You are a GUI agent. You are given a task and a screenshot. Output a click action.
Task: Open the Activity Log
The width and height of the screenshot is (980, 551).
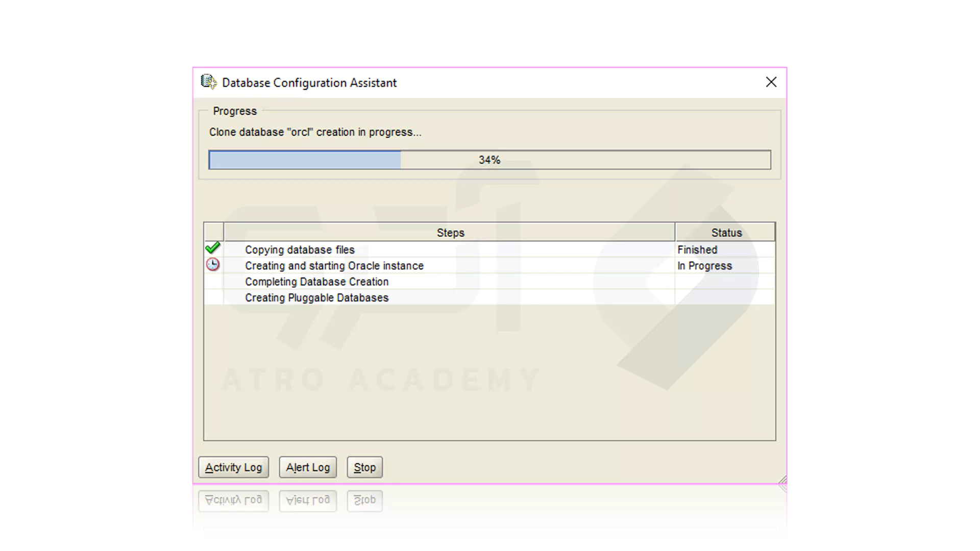pyautogui.click(x=233, y=467)
